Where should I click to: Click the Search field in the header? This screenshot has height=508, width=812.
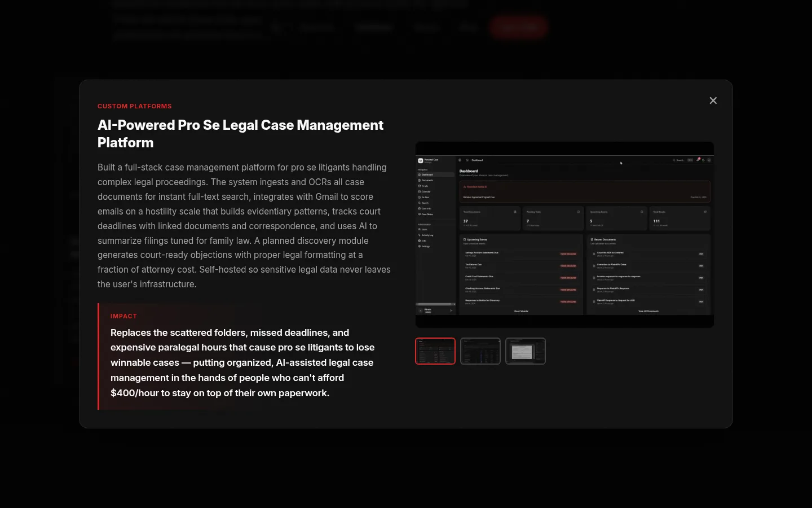pos(679,160)
